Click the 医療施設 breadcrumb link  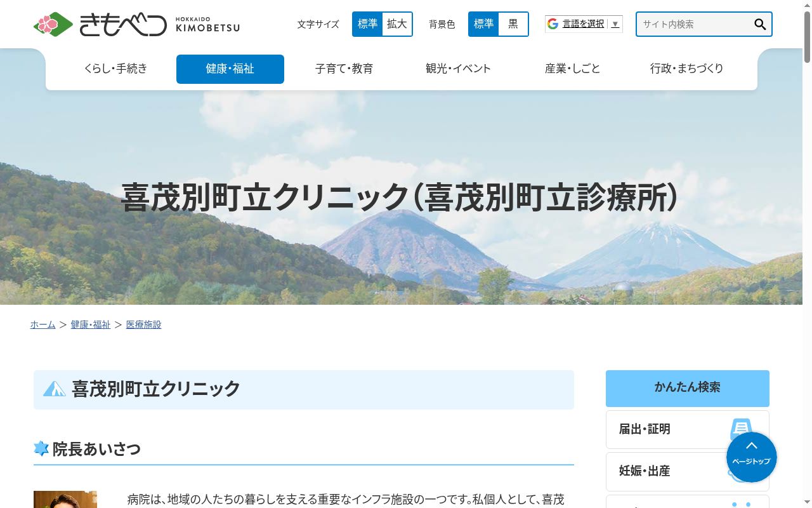point(144,324)
